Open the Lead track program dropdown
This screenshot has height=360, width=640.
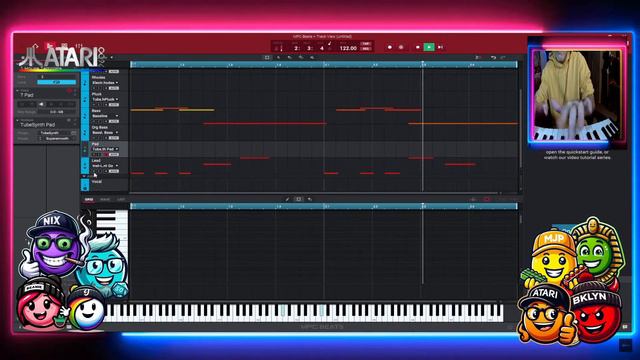[105, 166]
